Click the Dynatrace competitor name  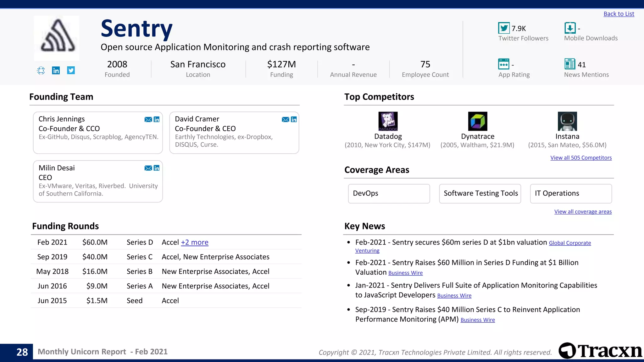pyautogui.click(x=478, y=136)
